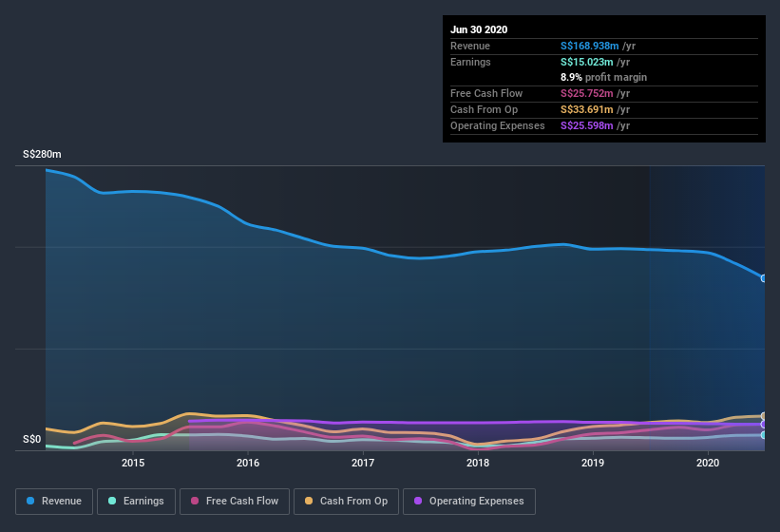This screenshot has width=780, height=532.
Task: Toggle the Operating Expenses legend button
Action: pos(469,502)
